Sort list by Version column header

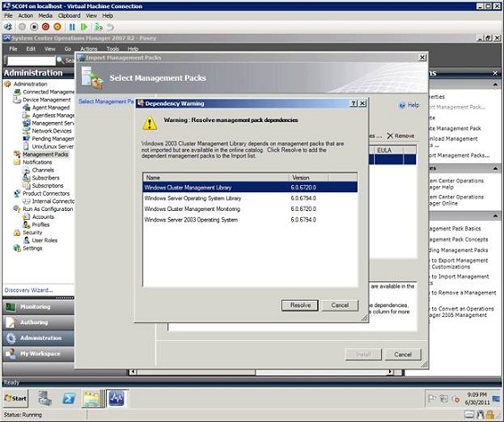(308, 178)
